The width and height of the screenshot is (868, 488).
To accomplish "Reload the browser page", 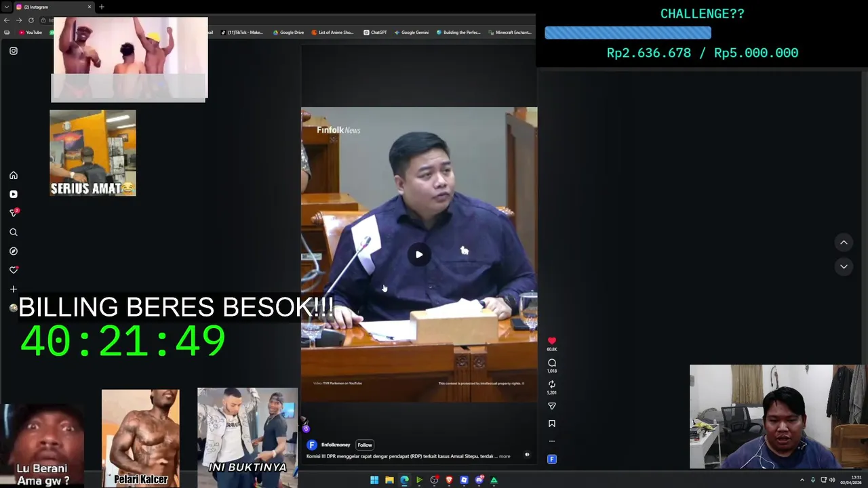I will click(x=31, y=20).
